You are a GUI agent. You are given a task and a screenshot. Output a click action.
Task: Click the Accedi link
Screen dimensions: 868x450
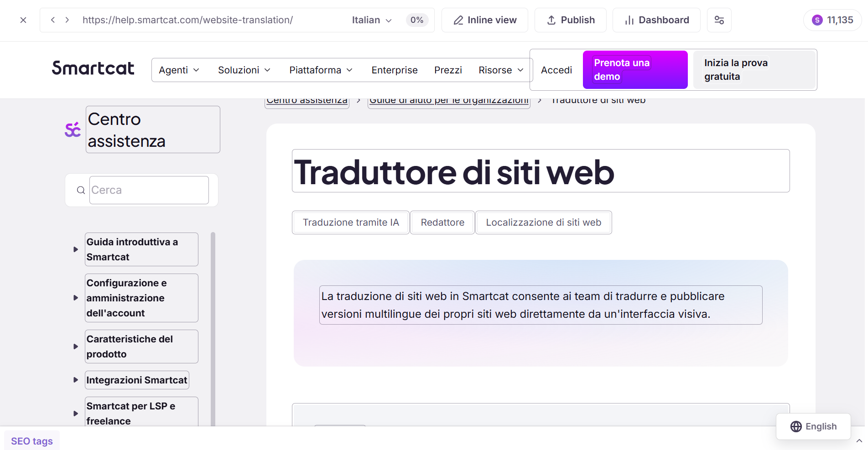556,70
